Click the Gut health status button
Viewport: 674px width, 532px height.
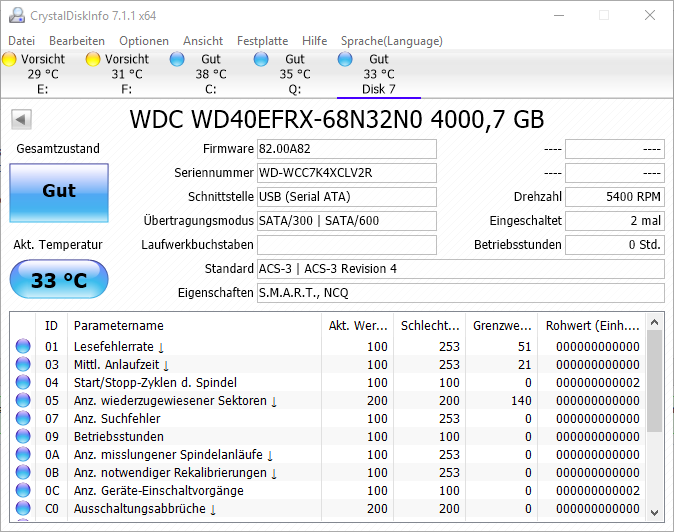coord(59,193)
